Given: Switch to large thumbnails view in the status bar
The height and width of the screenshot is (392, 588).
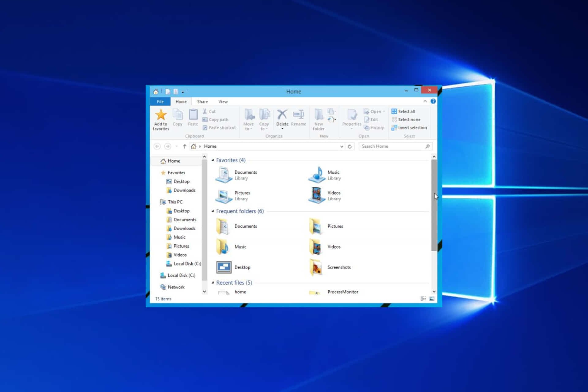Looking at the screenshot, I should pos(432,299).
